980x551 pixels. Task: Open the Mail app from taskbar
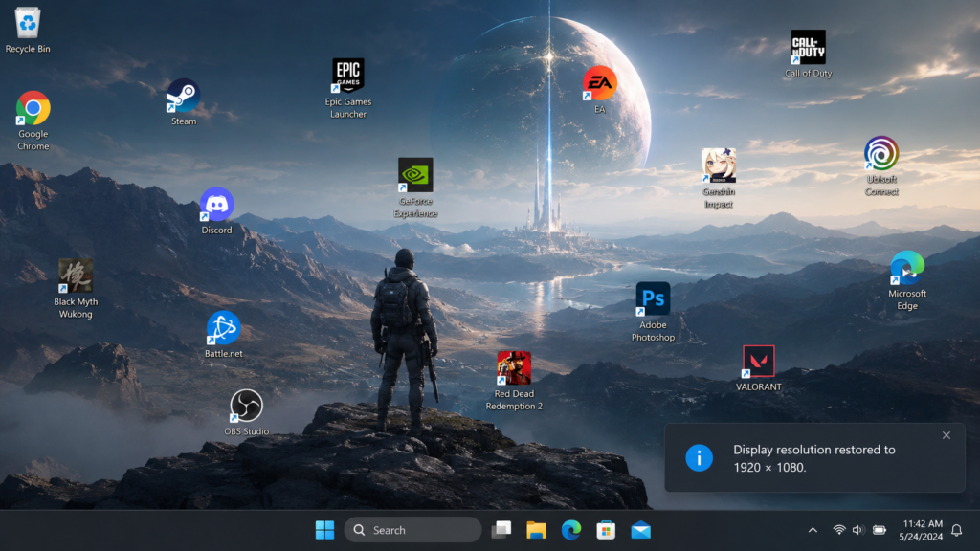click(x=640, y=530)
